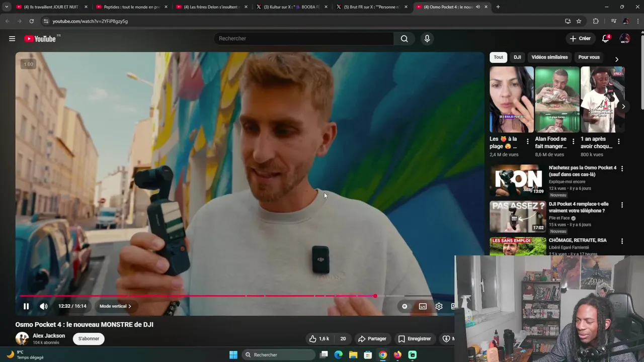Image resolution: width=644 pixels, height=362 pixels.
Task: Open the tab search dropdown arrow
Action: click(7, 7)
